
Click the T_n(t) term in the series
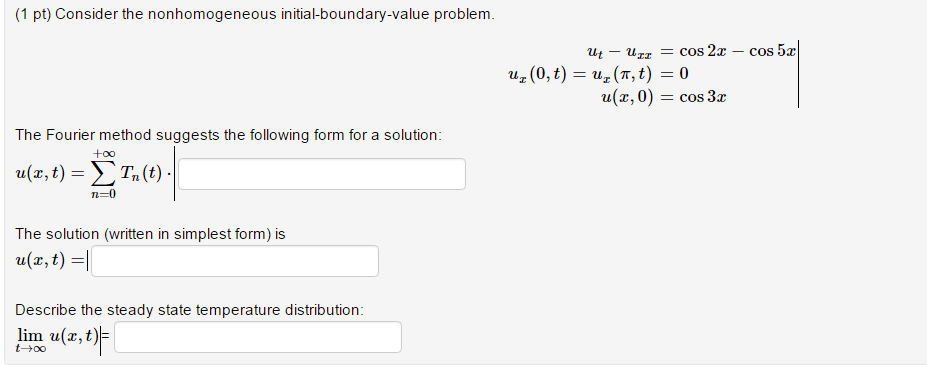[x=141, y=173]
